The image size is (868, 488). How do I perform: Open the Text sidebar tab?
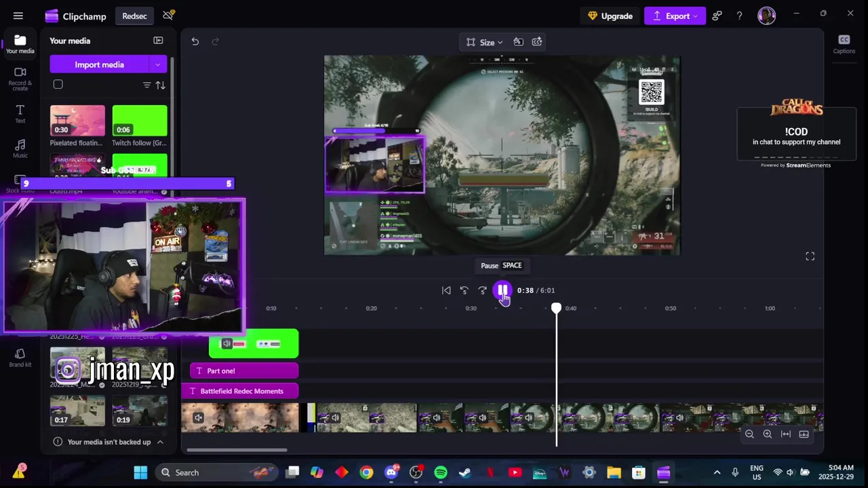click(20, 114)
